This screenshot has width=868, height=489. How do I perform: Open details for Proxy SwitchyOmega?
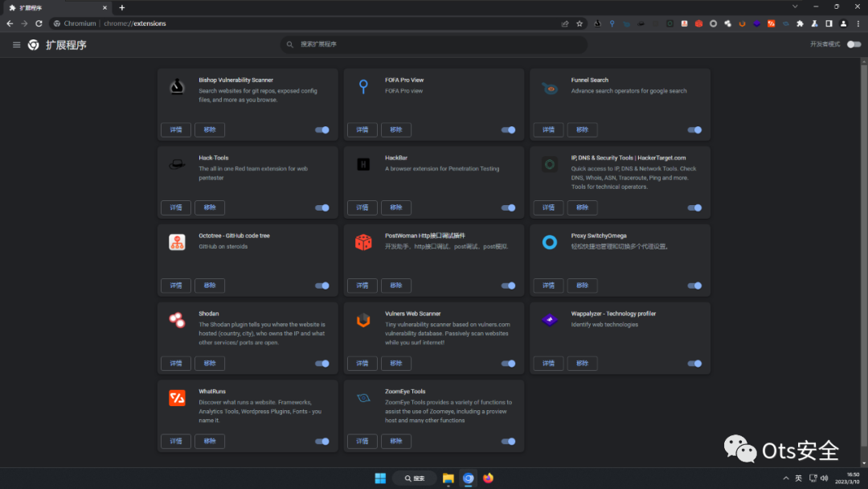point(549,286)
